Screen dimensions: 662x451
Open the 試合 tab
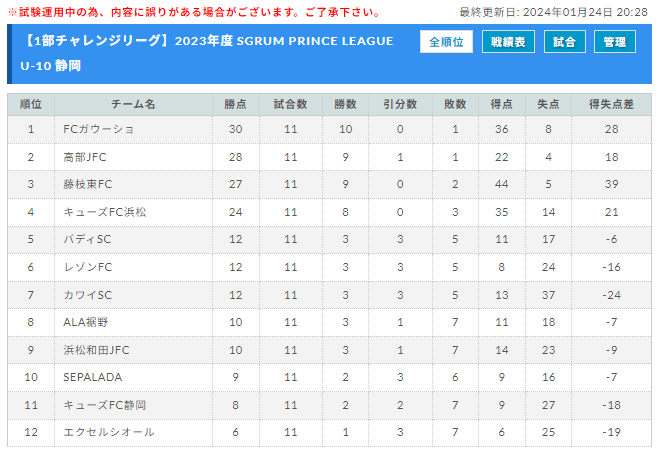[x=564, y=42]
